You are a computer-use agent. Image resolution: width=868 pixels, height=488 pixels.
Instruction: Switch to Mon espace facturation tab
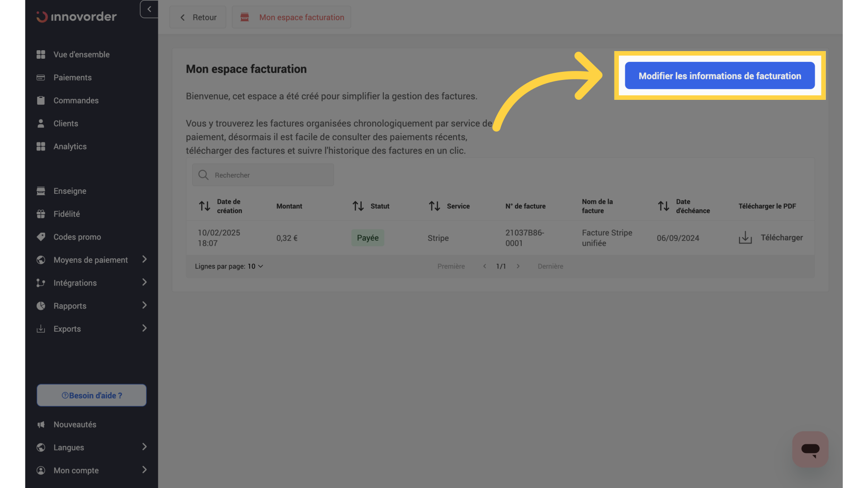292,17
